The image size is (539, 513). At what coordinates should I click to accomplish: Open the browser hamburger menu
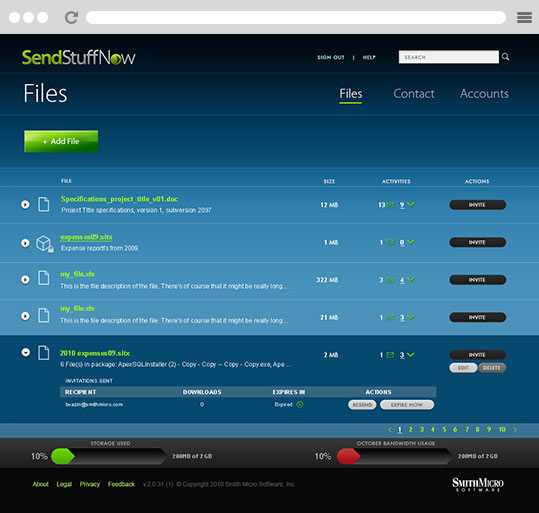(x=524, y=17)
